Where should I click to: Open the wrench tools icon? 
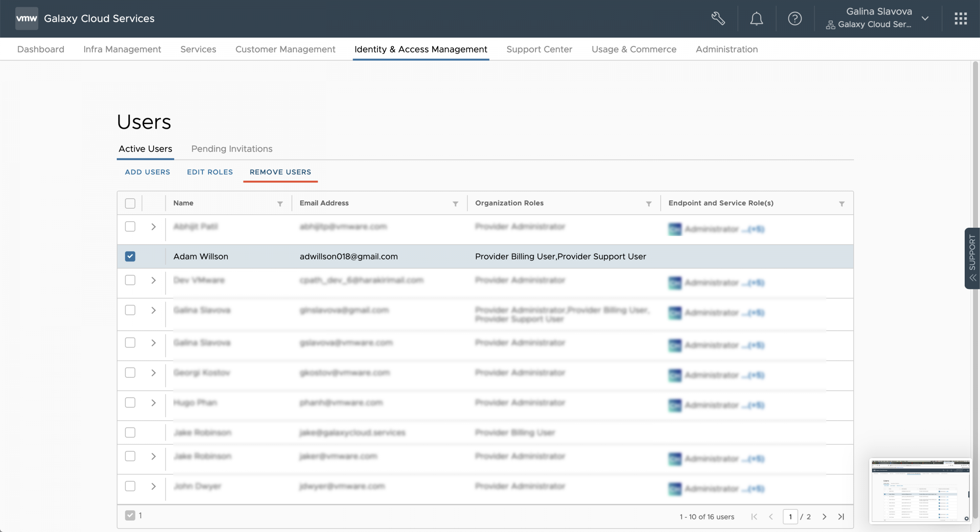[718, 18]
